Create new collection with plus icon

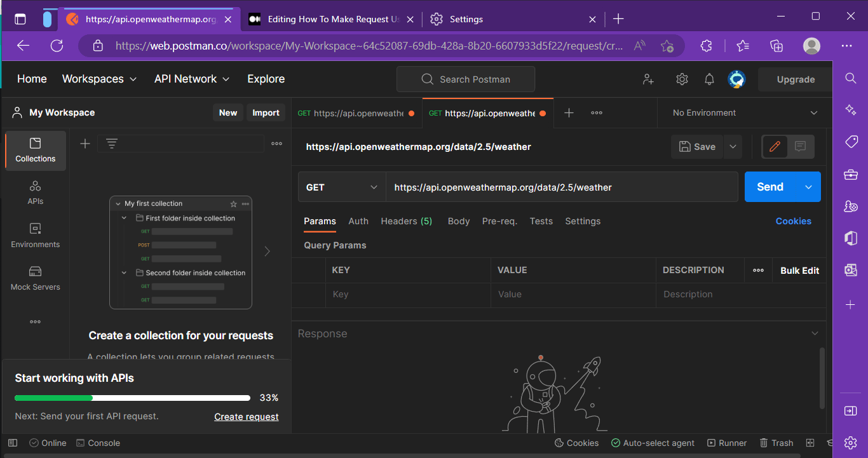pyautogui.click(x=85, y=144)
